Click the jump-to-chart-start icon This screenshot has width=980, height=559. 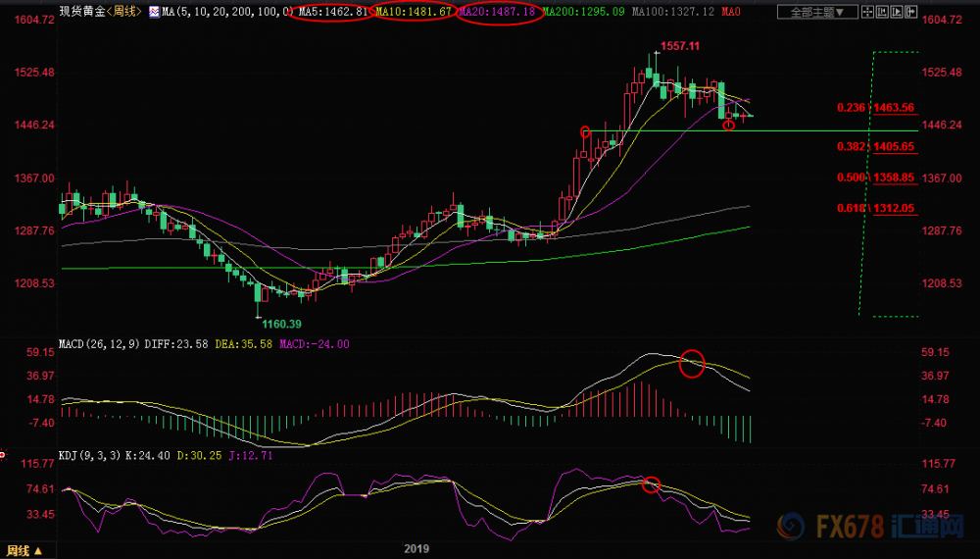tap(882, 12)
